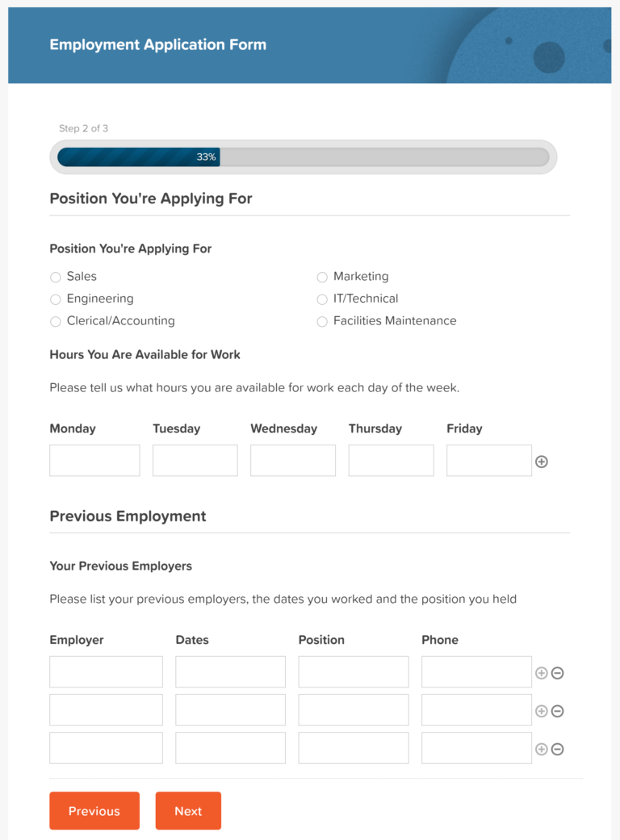Select the Sales position
620x840 pixels.
click(x=55, y=277)
